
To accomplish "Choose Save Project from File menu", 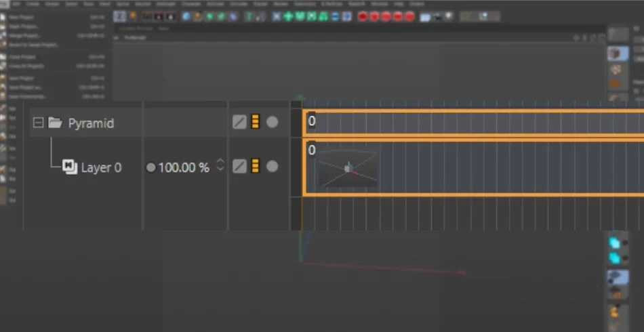I will [x=22, y=78].
